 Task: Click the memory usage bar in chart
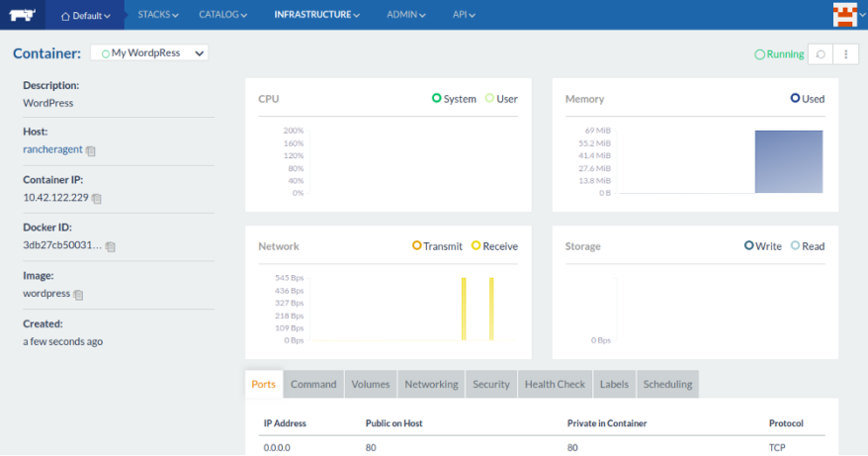[x=788, y=161]
